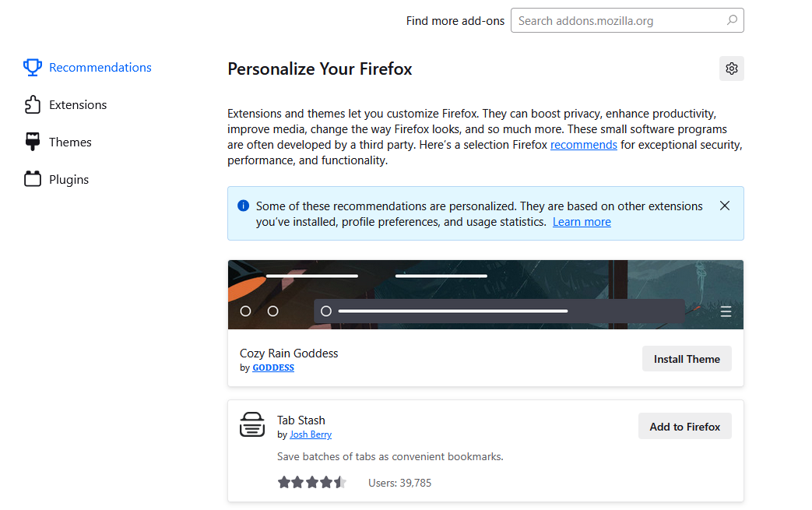Click the Plugins block icon

(x=32, y=180)
